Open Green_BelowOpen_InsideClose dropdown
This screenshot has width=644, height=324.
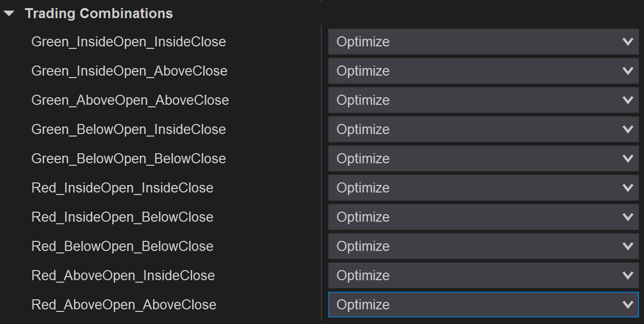click(x=483, y=129)
